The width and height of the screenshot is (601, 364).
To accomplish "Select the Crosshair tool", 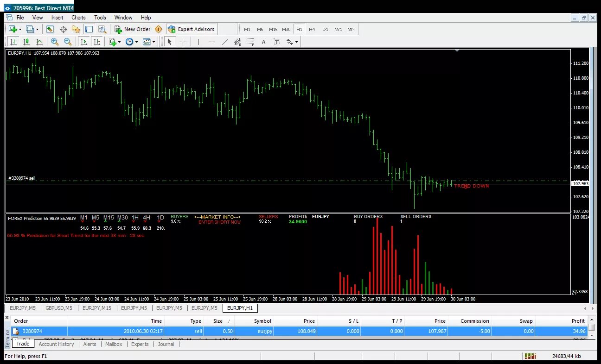I will click(183, 42).
